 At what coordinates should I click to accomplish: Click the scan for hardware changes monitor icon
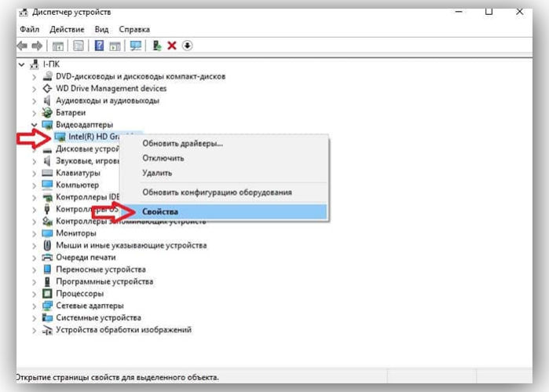[136, 46]
